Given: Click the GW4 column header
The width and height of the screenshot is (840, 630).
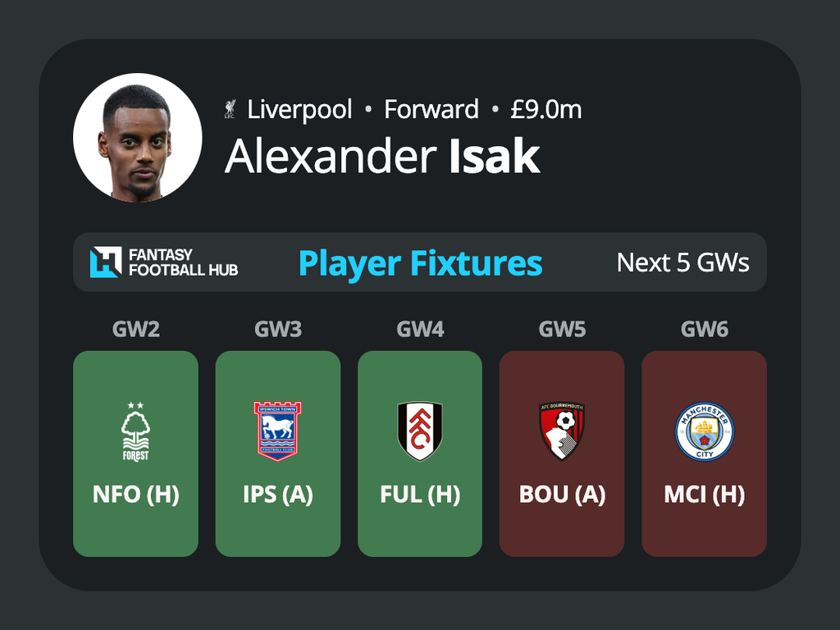Looking at the screenshot, I should click(420, 329).
